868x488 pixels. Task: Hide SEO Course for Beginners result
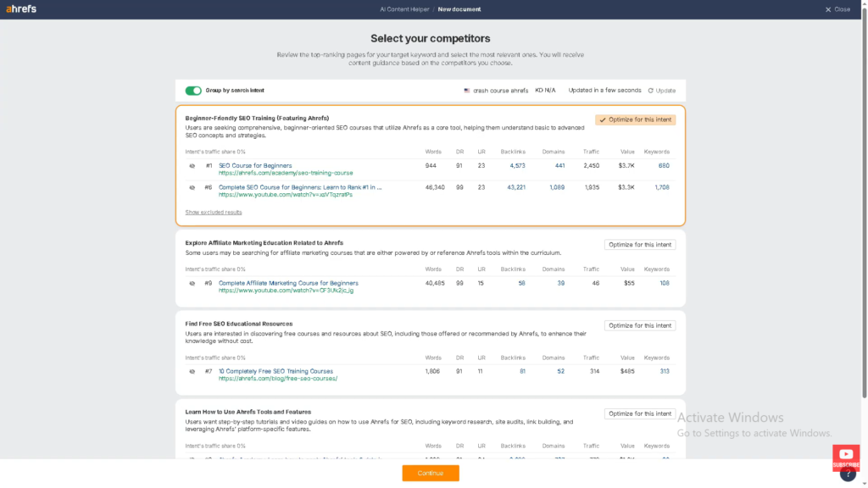click(x=192, y=166)
